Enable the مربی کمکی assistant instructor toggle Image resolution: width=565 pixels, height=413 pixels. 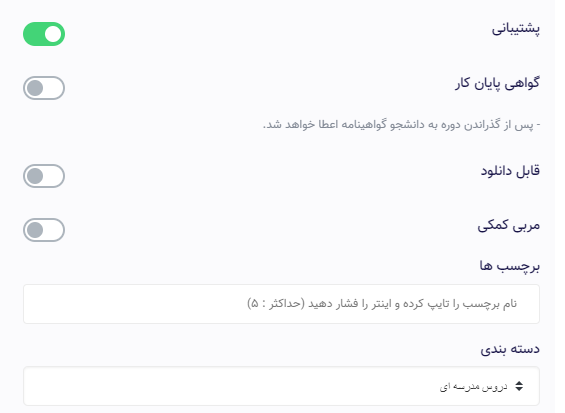tap(44, 230)
